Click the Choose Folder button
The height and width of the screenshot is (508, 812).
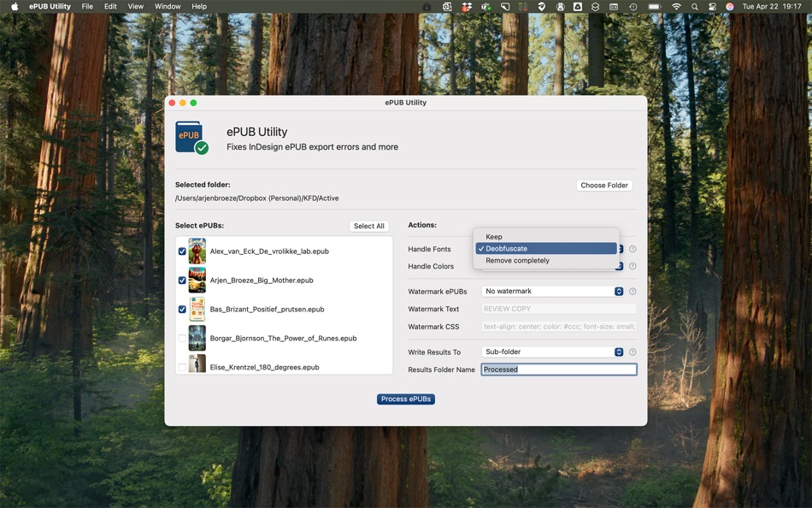pyautogui.click(x=603, y=185)
